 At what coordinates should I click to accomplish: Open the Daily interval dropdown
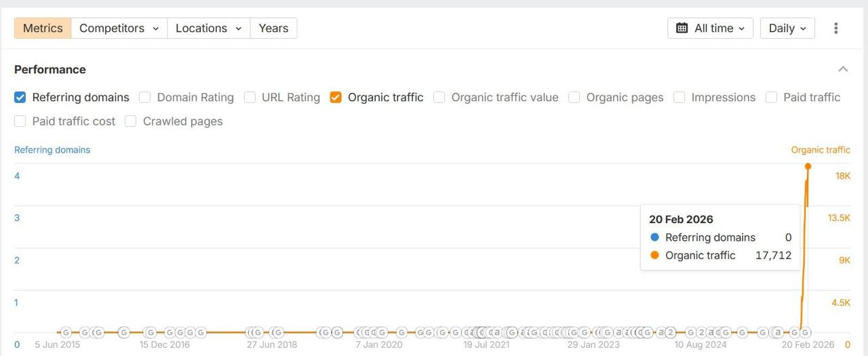[x=787, y=28]
